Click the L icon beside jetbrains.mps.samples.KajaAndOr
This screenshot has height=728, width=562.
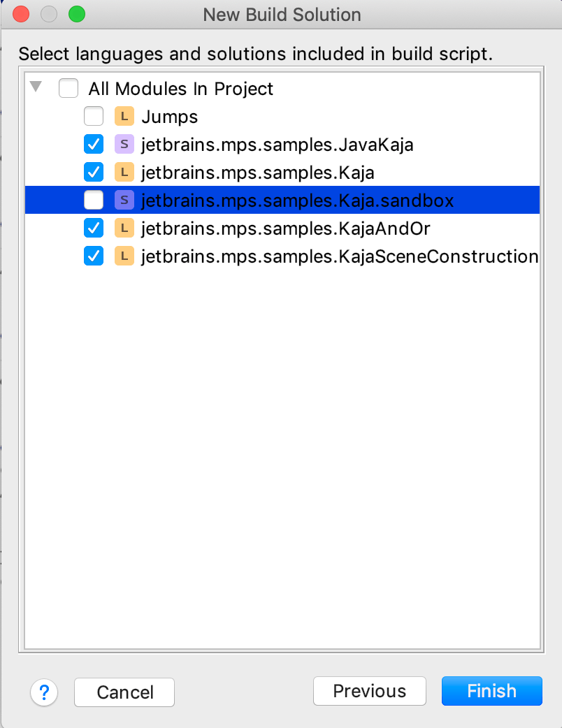click(x=124, y=228)
